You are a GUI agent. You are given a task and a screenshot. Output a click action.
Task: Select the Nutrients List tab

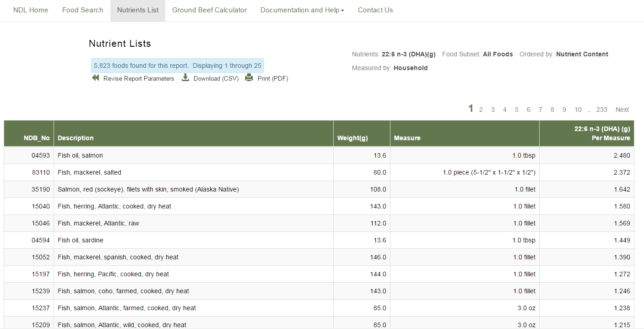point(138,10)
